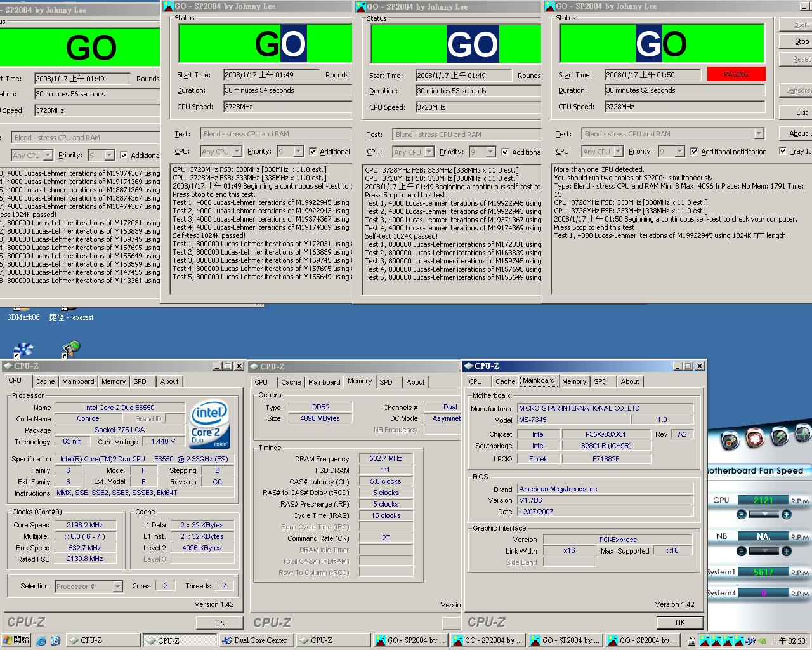Open the 3DMark06 desktop shortcut
812x650 pixels.
point(23,317)
